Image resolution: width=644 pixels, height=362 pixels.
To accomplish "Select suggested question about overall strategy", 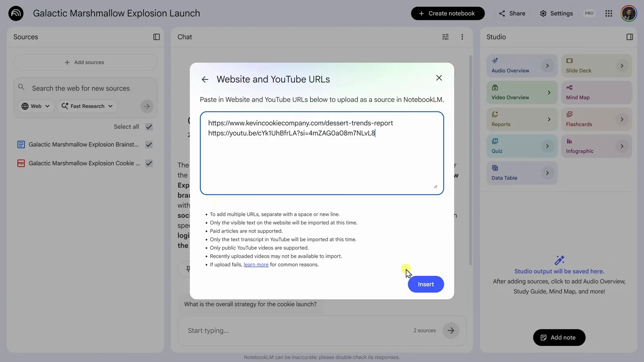I will click(250, 304).
